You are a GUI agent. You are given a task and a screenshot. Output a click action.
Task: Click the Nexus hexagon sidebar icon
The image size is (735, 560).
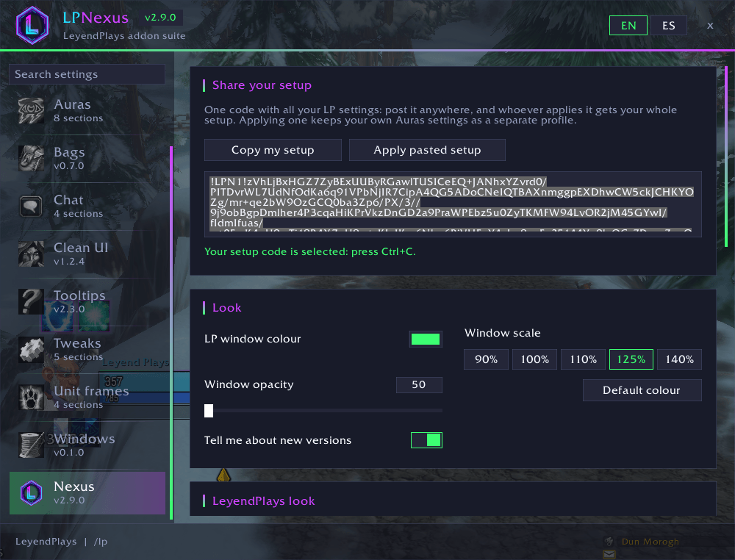point(32,493)
